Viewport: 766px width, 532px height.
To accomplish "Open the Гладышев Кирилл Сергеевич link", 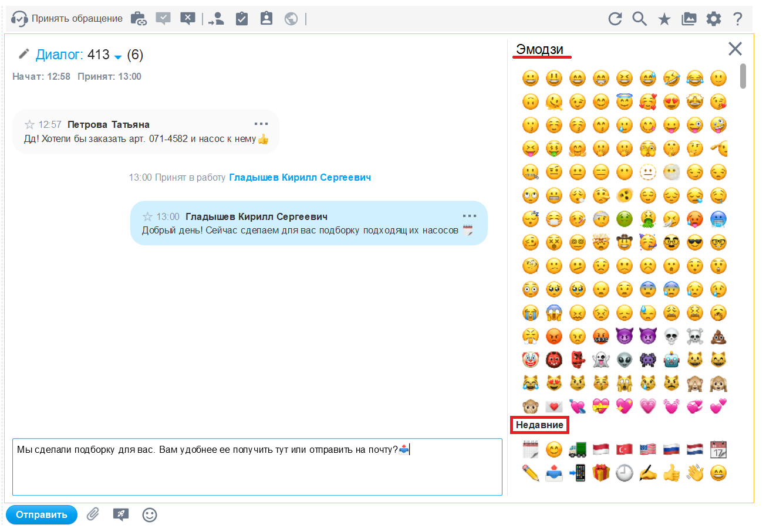I will 299,177.
